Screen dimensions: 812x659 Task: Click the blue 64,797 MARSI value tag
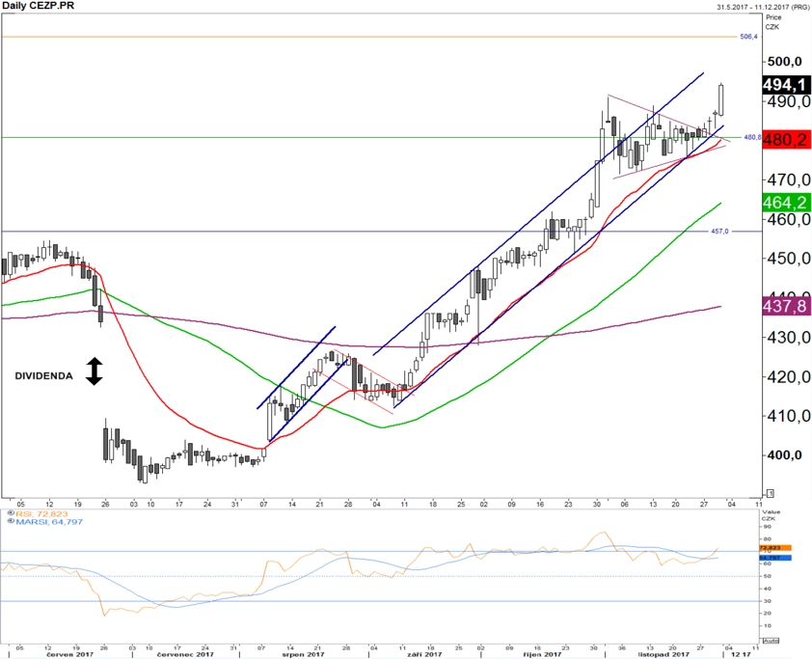pos(775,558)
